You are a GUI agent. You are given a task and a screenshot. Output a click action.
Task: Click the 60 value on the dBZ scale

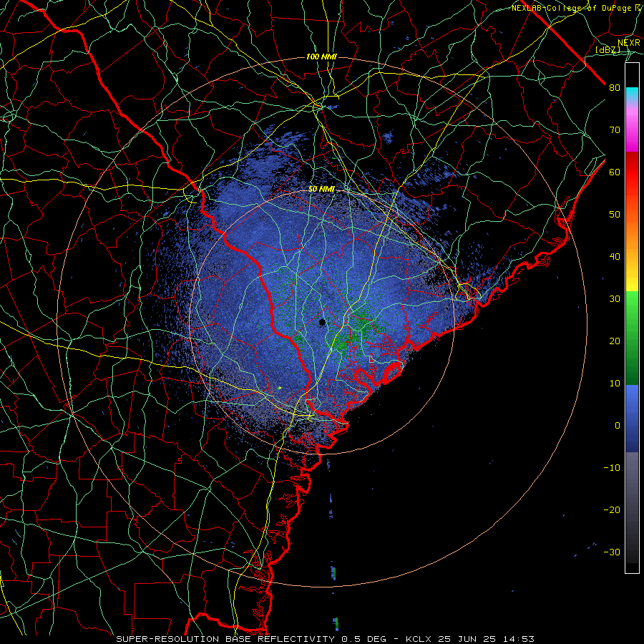pyautogui.click(x=615, y=172)
